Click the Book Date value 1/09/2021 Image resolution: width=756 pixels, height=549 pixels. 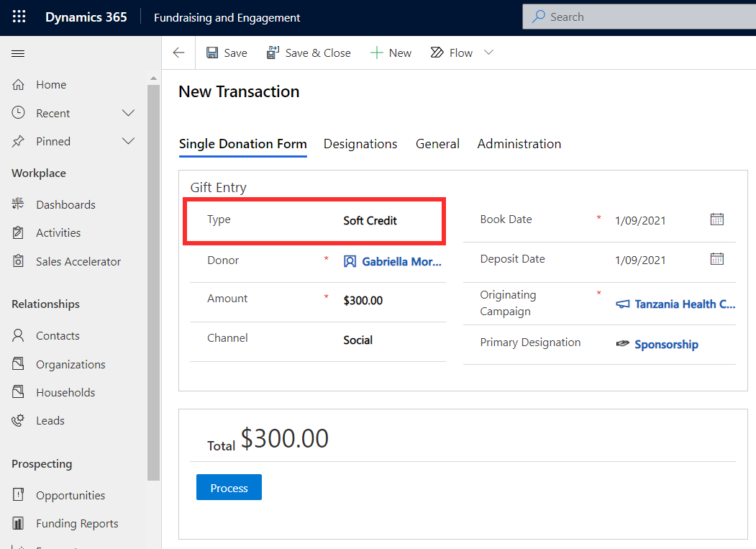640,220
